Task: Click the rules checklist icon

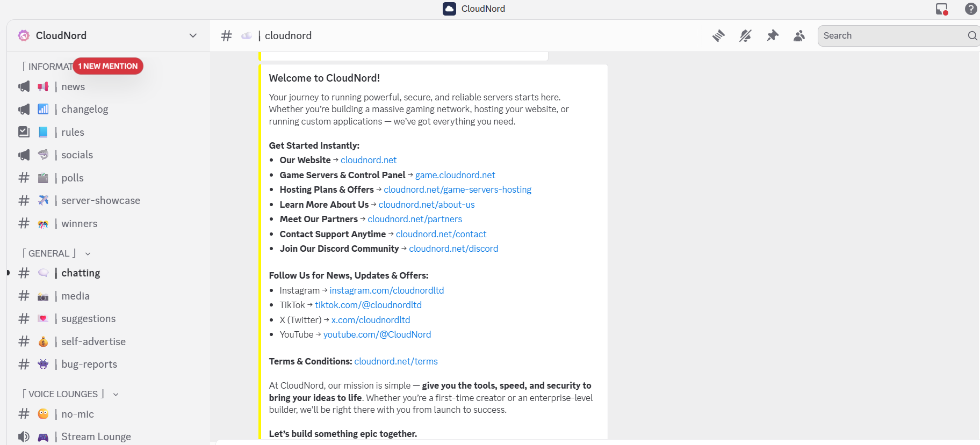Action: [24, 132]
